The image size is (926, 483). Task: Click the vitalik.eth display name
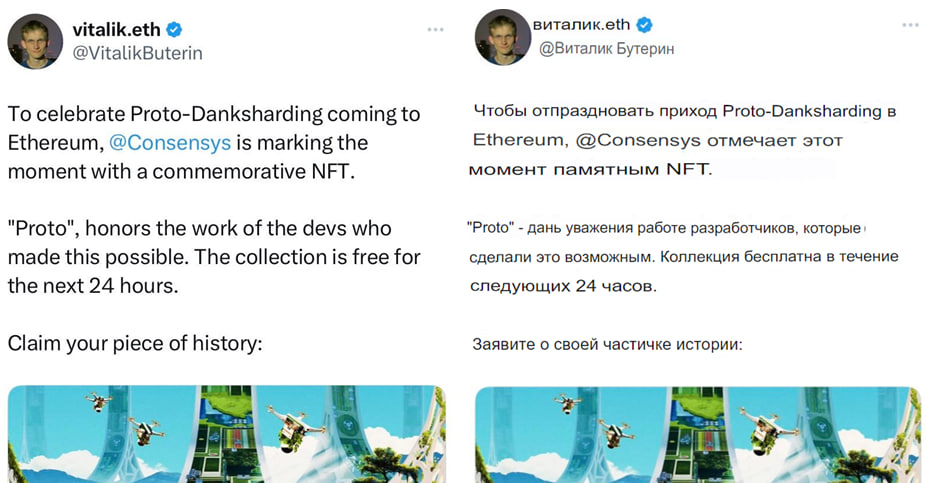[x=116, y=29]
